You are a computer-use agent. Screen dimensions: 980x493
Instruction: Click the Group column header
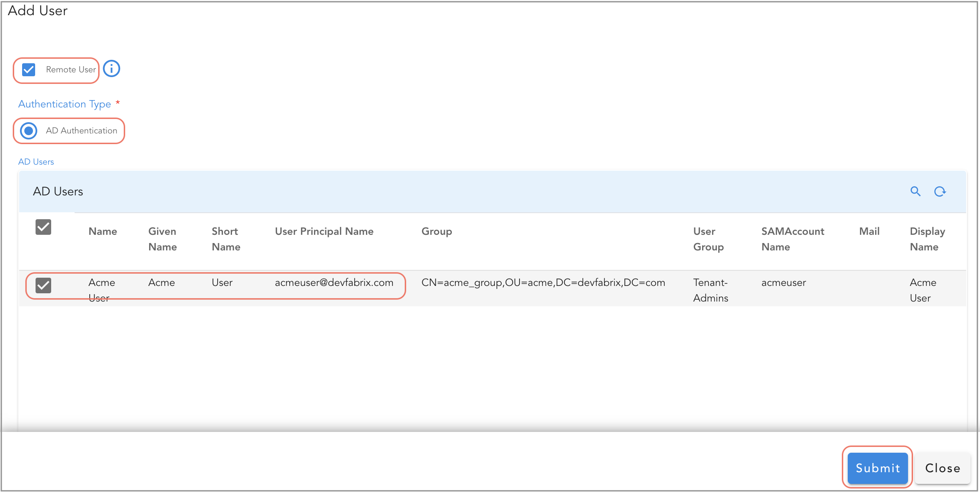[x=436, y=231]
